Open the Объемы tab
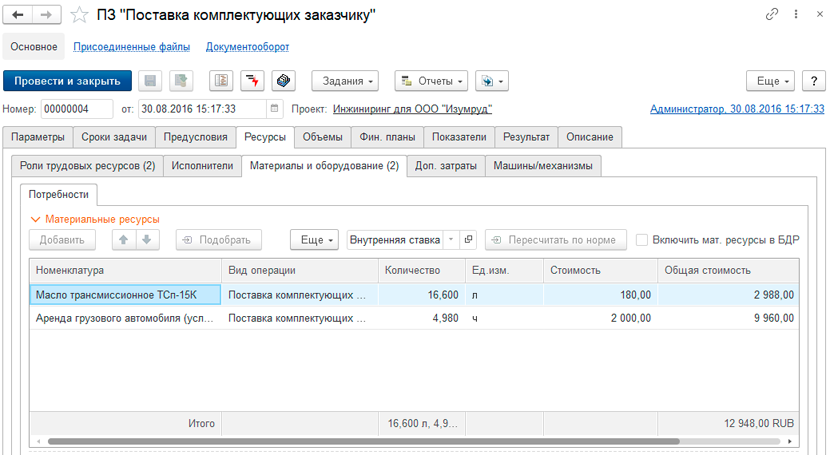The height and width of the screenshot is (455, 830). (x=322, y=137)
